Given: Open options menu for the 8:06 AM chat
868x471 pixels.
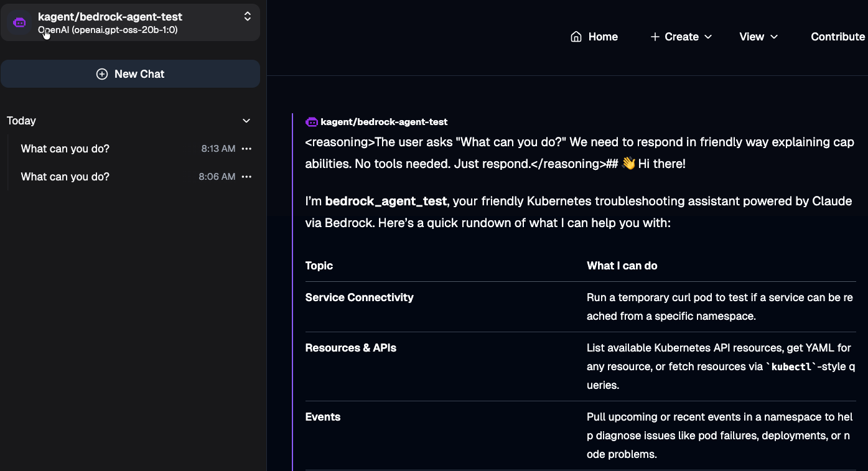Looking at the screenshot, I should (246, 177).
